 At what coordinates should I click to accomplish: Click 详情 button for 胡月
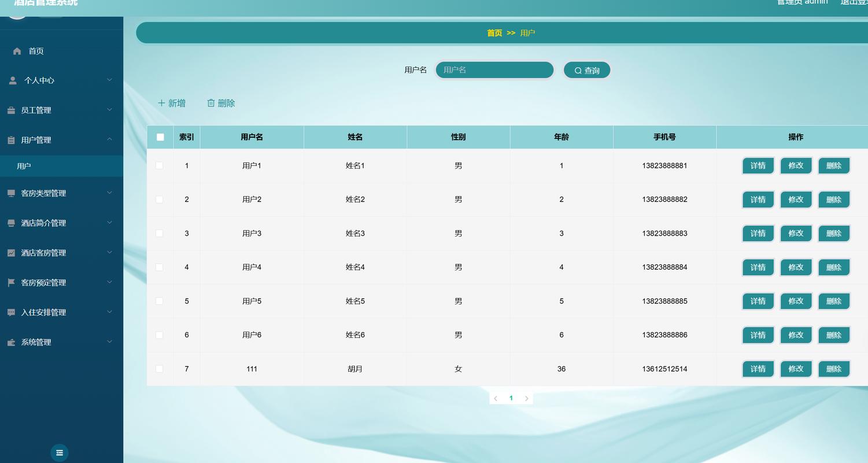(x=758, y=369)
